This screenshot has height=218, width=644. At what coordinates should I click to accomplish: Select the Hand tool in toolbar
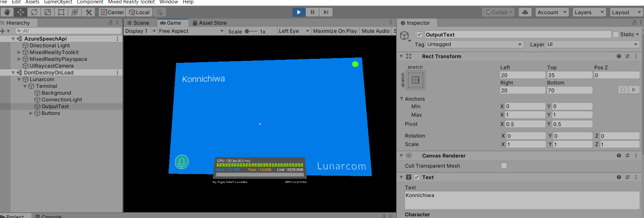[x=7, y=12]
